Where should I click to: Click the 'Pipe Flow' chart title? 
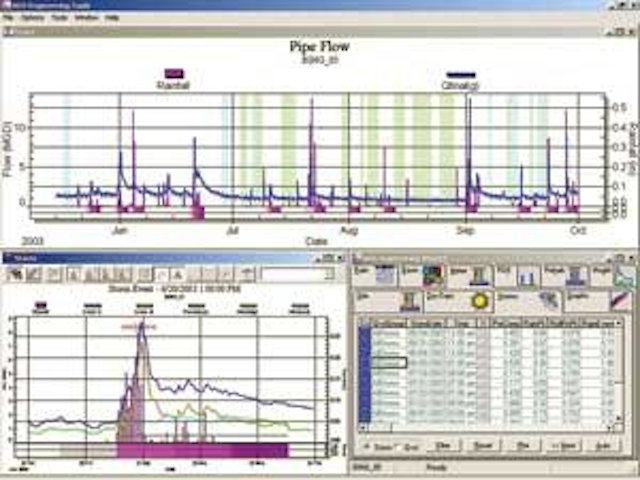click(x=320, y=46)
